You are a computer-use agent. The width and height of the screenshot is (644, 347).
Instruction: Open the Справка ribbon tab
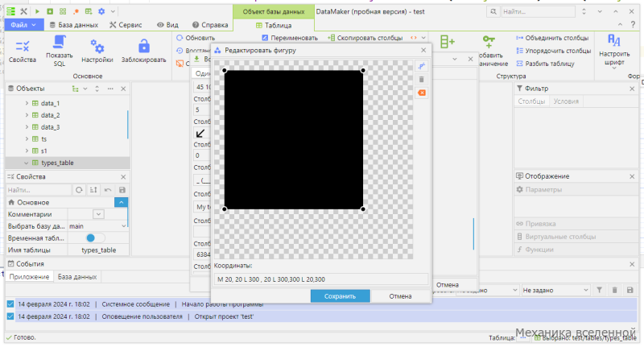[x=210, y=25]
